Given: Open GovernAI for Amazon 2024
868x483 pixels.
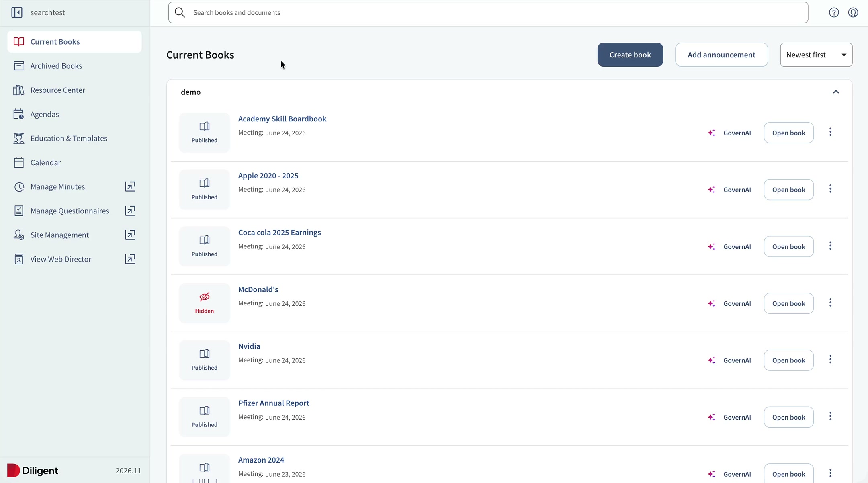Looking at the screenshot, I should coord(729,474).
